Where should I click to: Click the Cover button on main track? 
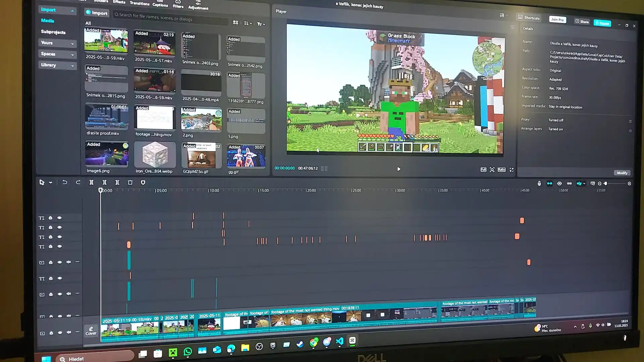pos(91,331)
